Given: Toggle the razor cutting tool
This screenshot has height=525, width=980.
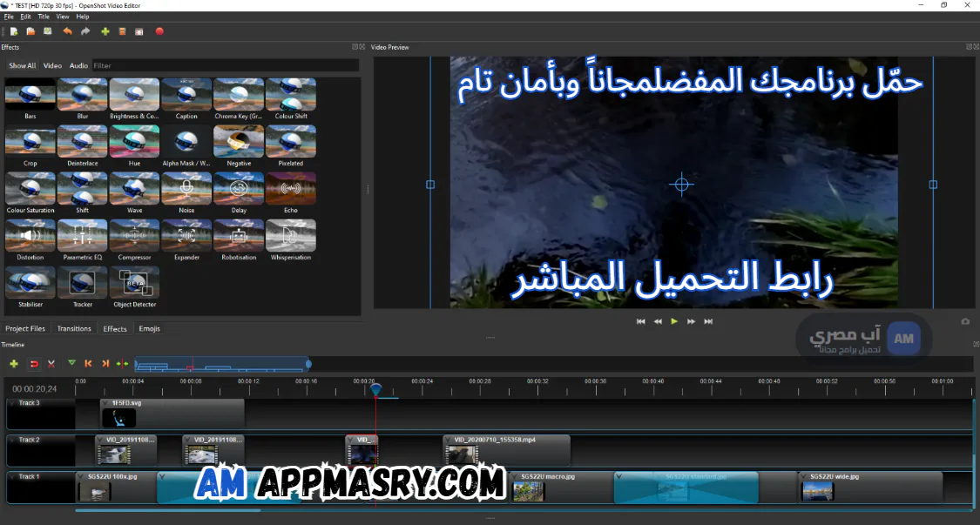Looking at the screenshot, I should (x=51, y=364).
